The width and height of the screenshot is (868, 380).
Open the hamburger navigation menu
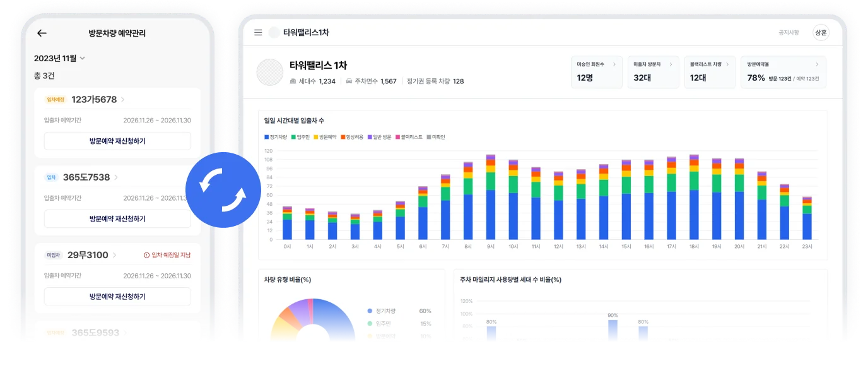pos(257,33)
